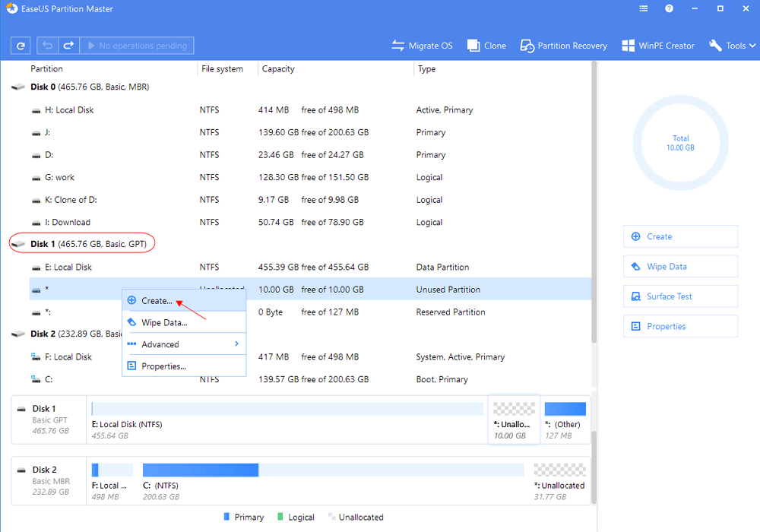Open the help question mark icon
Viewport: 760px width, 532px height.
[669, 8]
